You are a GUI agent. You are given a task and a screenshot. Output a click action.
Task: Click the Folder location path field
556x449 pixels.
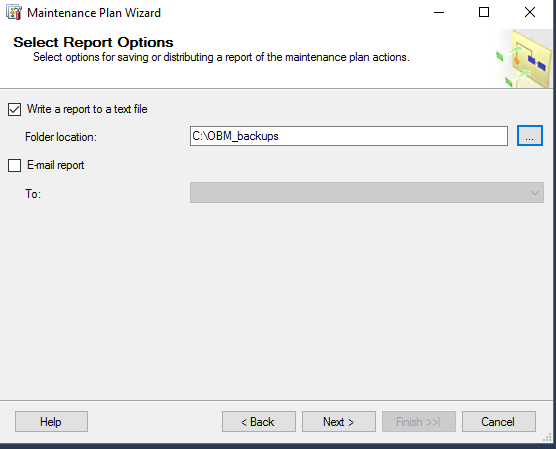(349, 136)
